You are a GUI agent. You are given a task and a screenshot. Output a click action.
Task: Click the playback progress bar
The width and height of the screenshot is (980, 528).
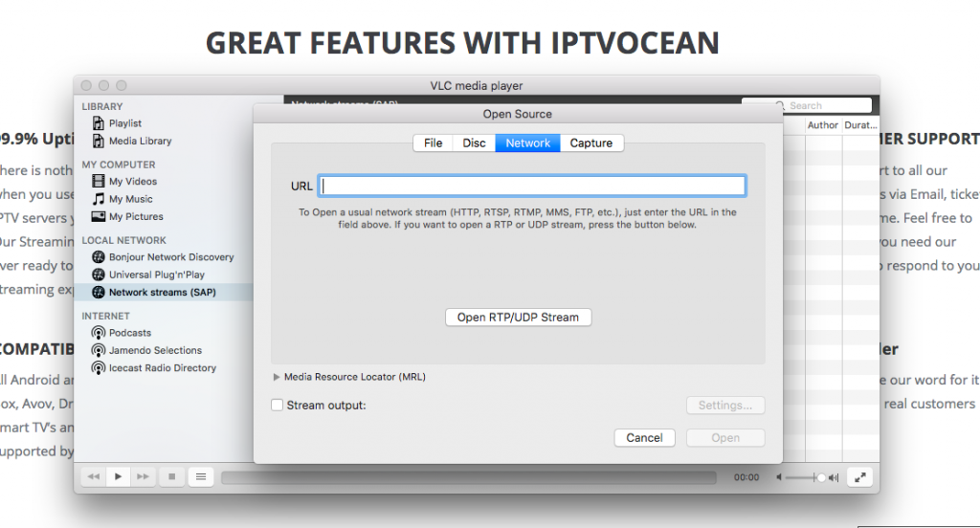469,477
